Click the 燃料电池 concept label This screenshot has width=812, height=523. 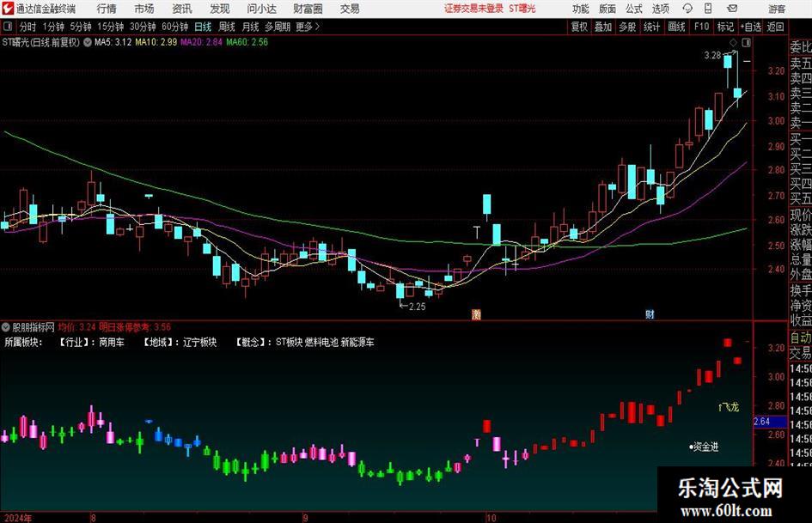321,343
